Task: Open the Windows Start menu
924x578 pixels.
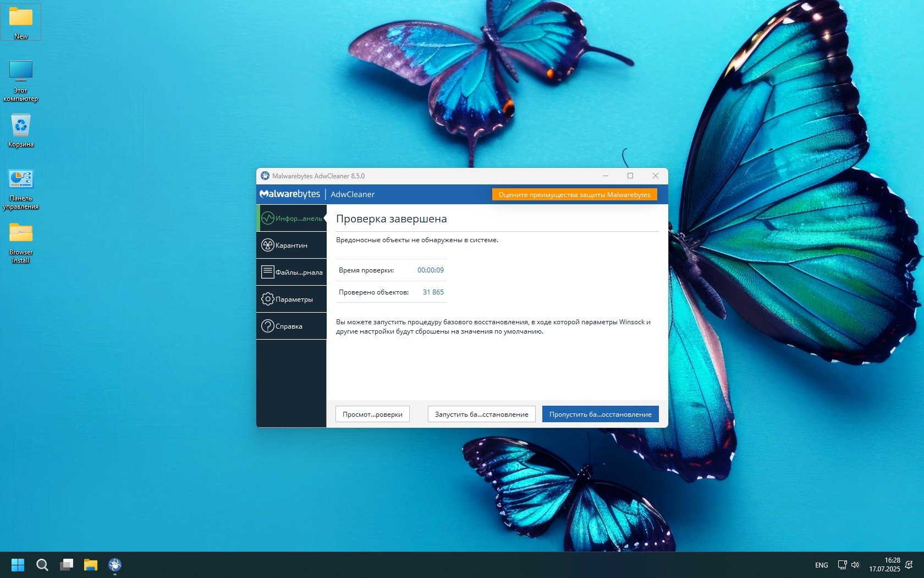Action: pos(18,565)
